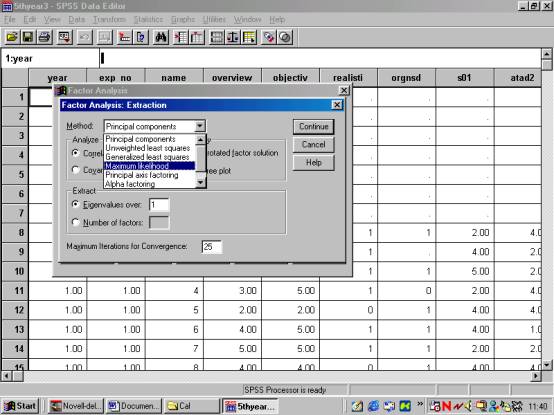This screenshot has height=415, width=554.
Task: Click the volume speaker tray icon
Action: click(x=469, y=406)
